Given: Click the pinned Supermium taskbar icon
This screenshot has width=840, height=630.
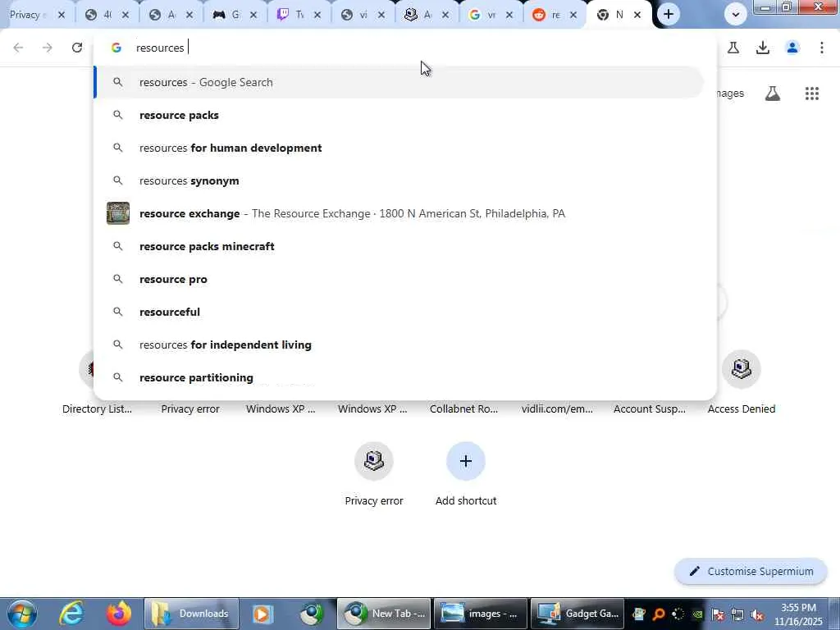Looking at the screenshot, I should 312,614.
